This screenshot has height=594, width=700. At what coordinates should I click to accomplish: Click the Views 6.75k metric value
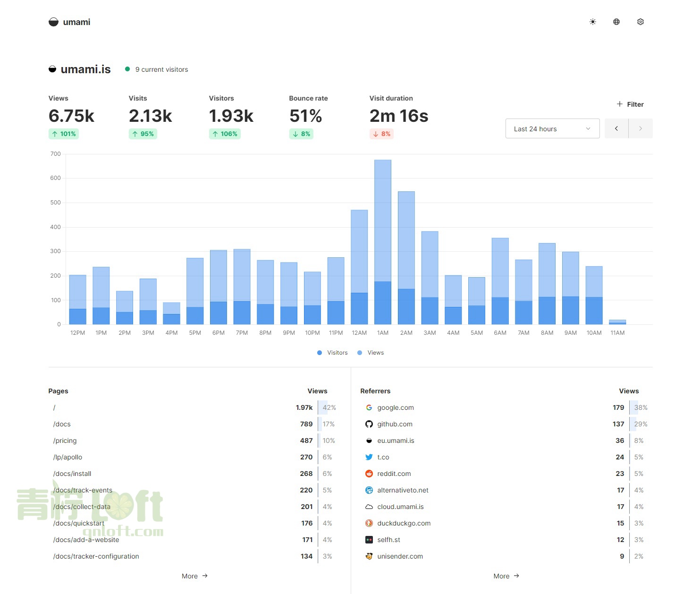[71, 116]
